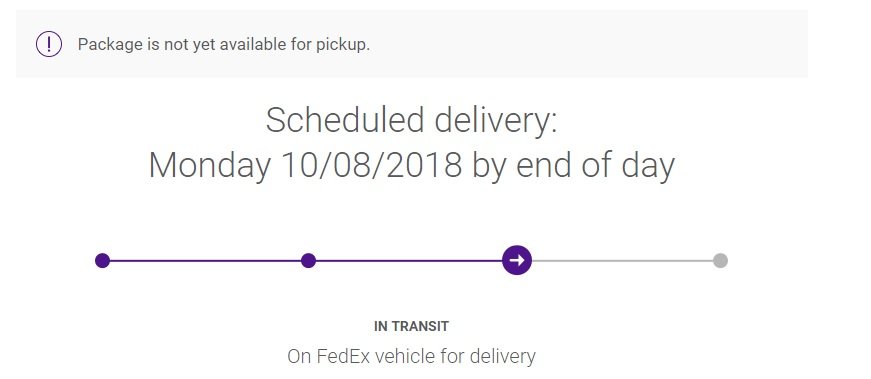
Task: Click the in-transit arrow circle icon
Action: coord(517,260)
